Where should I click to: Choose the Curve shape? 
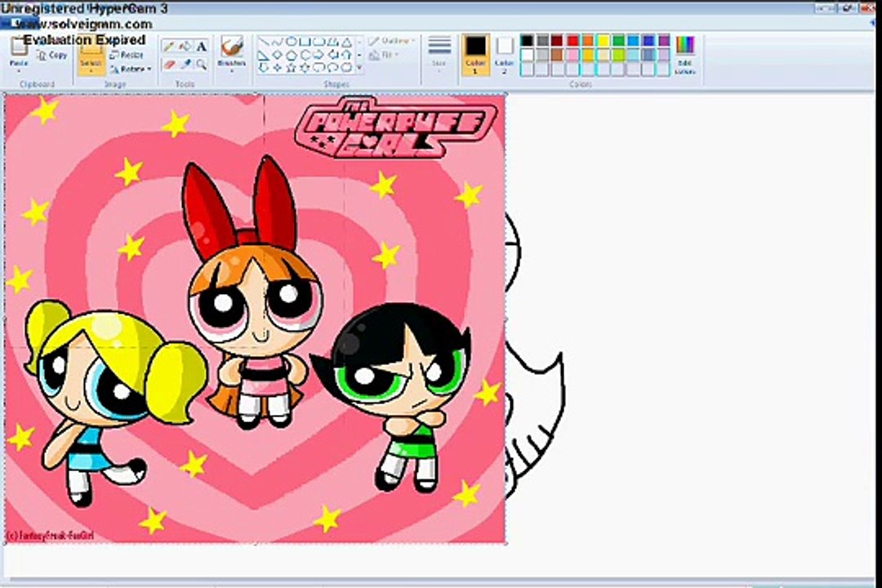278,42
